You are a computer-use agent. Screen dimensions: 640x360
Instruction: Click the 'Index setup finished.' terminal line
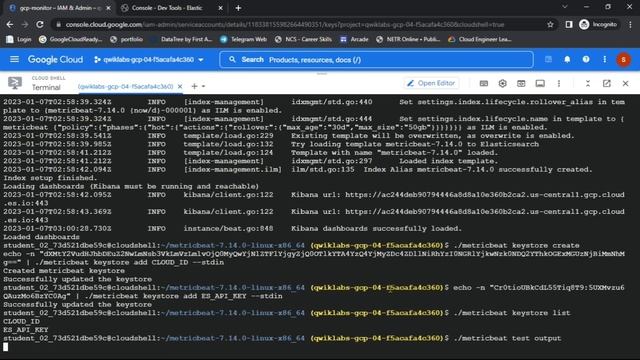coord(50,178)
